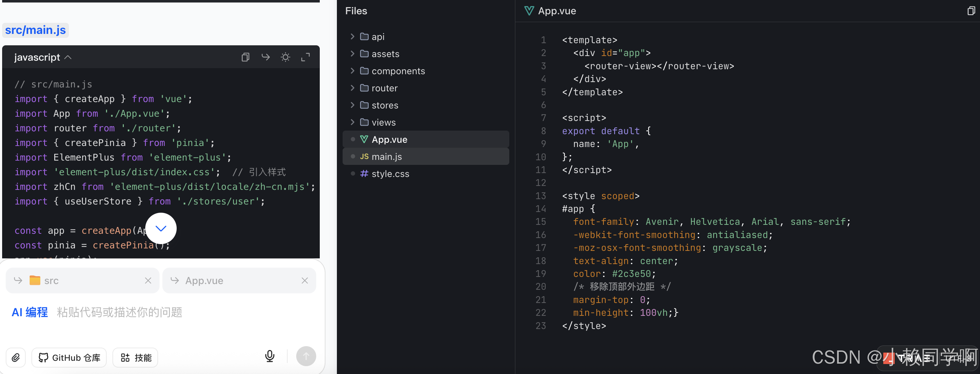Click the 'color: #2c3e50;' line

coord(615,274)
